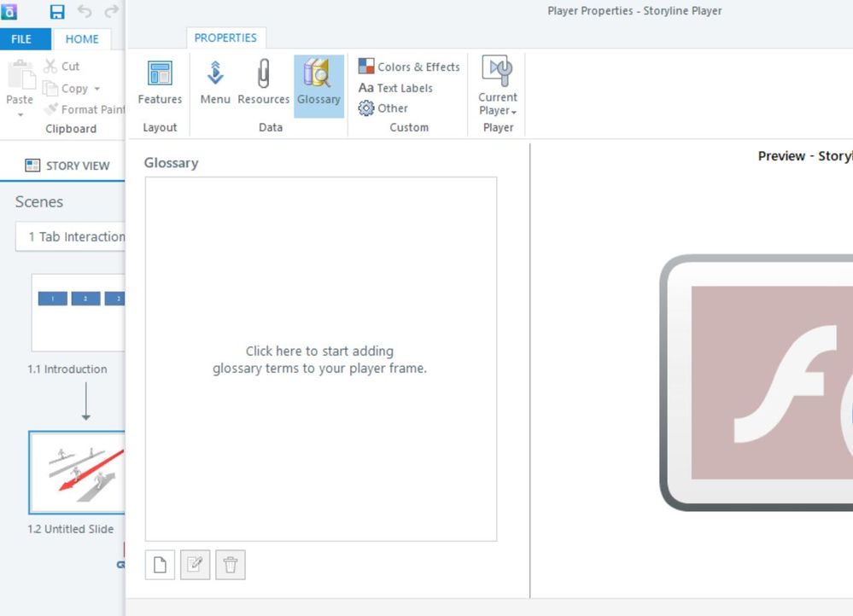
Task: Open the Copy dropdown arrow
Action: (x=96, y=89)
